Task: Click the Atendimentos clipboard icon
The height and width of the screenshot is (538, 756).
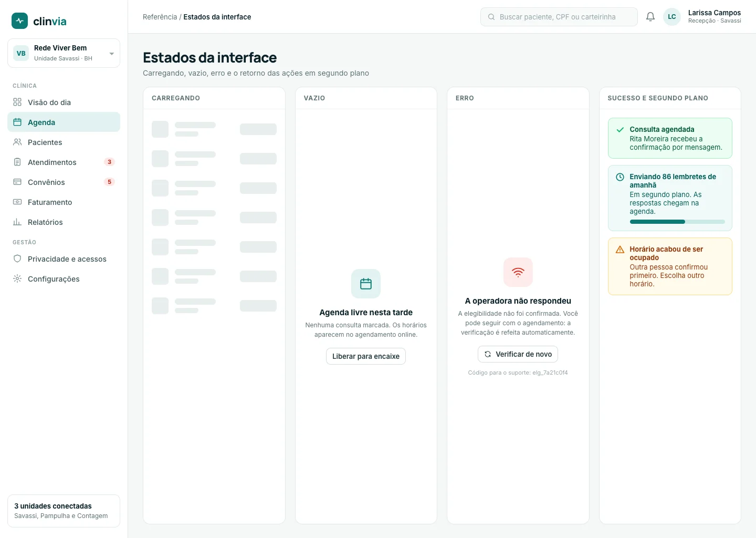Action: (x=17, y=162)
